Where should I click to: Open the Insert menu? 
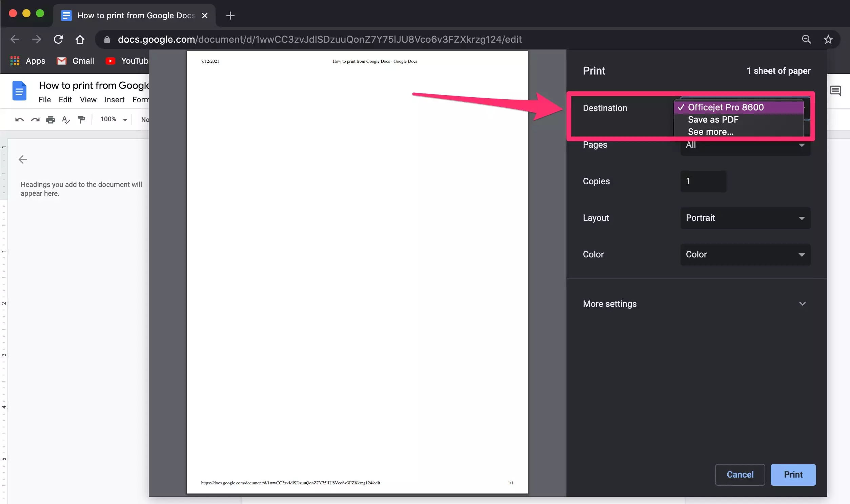pyautogui.click(x=114, y=100)
